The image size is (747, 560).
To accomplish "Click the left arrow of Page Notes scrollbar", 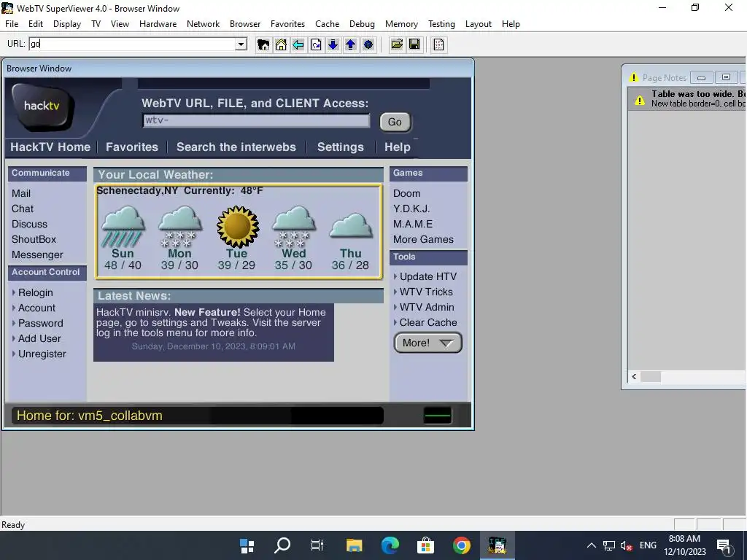I will click(634, 377).
